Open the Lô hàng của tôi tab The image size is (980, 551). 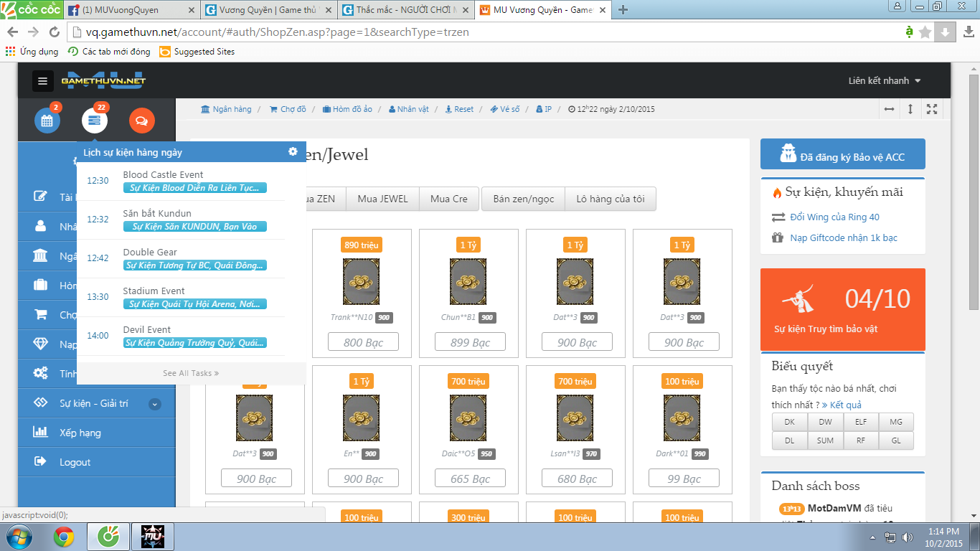[x=611, y=199]
